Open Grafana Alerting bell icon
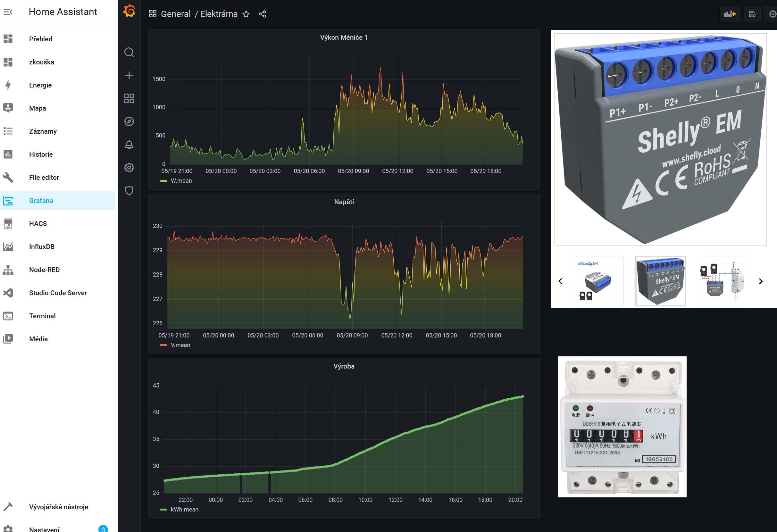This screenshot has height=532, width=777. (129, 144)
